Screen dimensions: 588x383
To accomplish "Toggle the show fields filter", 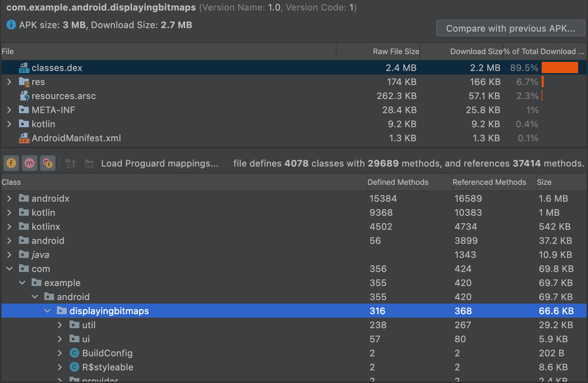I will point(11,163).
